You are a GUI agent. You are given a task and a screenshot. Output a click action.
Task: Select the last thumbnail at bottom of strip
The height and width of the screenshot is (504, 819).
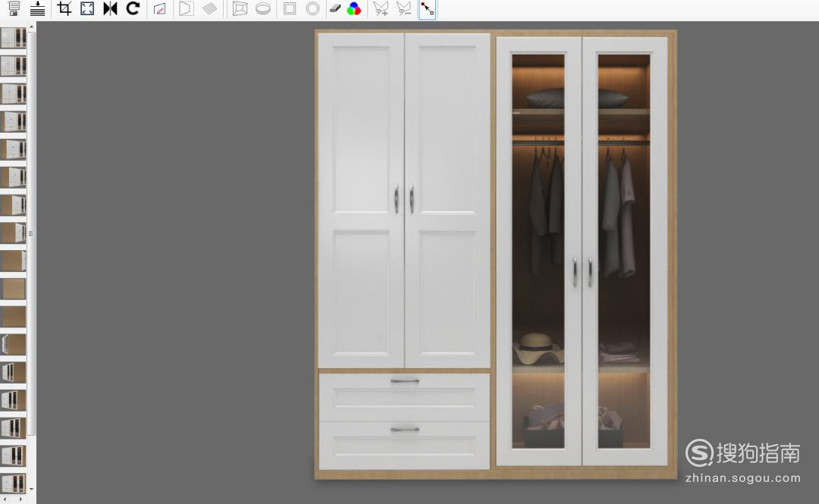pos(13,484)
